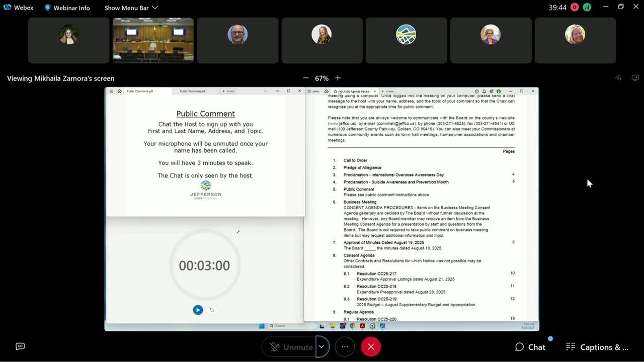Open File Explorer from the shared taskbar
The image size is (644, 362).
pyautogui.click(x=333, y=326)
